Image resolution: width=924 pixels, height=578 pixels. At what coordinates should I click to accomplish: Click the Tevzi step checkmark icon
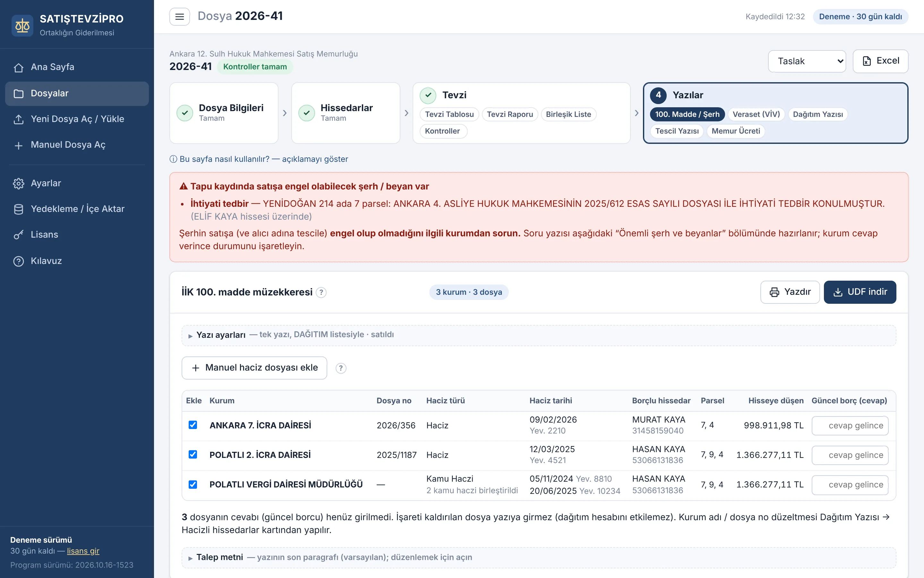pyautogui.click(x=428, y=95)
